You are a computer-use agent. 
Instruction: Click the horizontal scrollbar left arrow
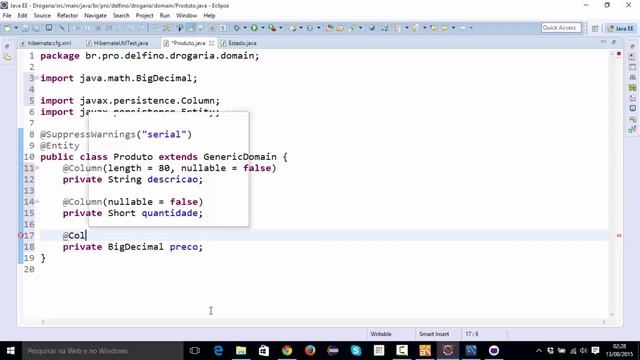point(43,322)
